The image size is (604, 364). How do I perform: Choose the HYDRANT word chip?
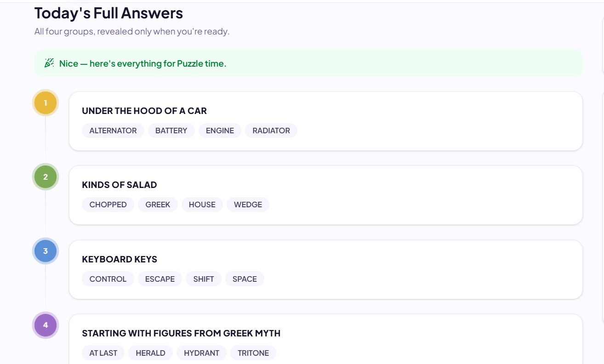(201, 353)
